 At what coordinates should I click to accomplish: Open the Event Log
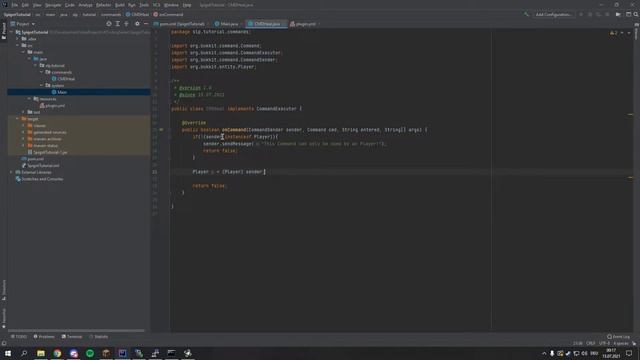point(618,337)
